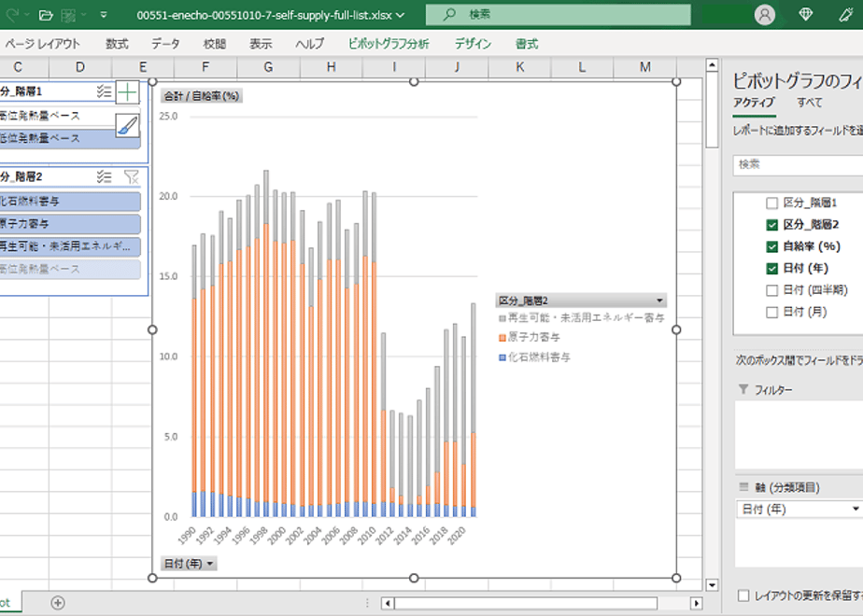Open the 校閲 ribbon tab
The height and width of the screenshot is (616, 863).
215,44
